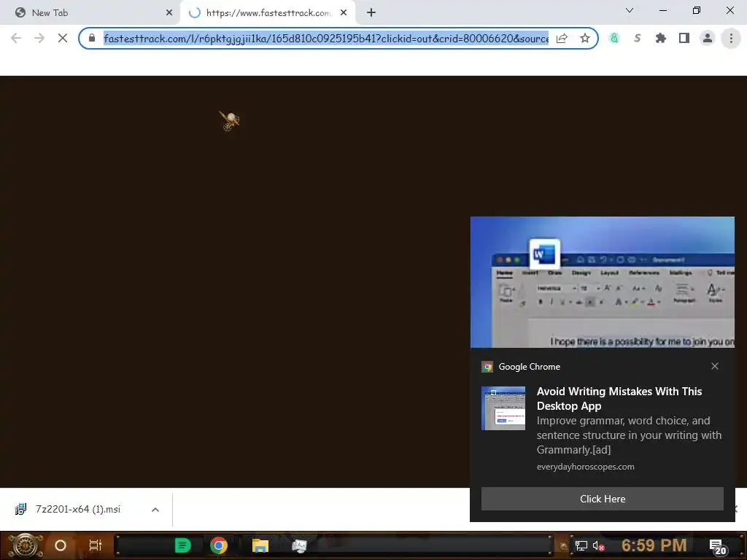Show hidden system tray icons
The image size is (747, 560).
tap(564, 546)
